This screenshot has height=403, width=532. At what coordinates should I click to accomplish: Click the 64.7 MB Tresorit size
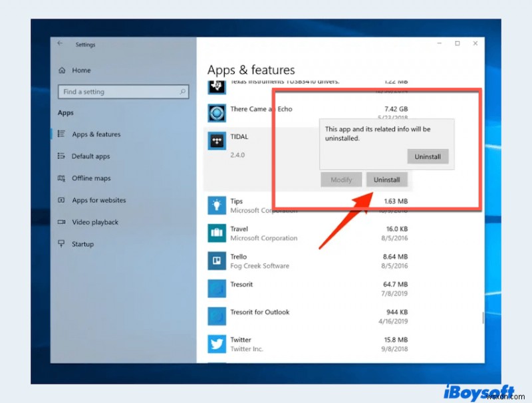[x=395, y=284]
